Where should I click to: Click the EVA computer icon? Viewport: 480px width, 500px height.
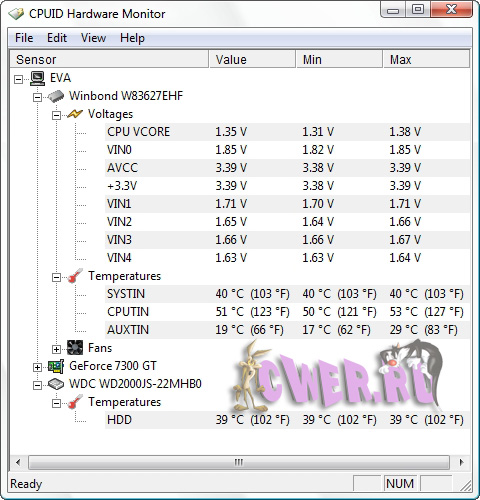[37, 78]
